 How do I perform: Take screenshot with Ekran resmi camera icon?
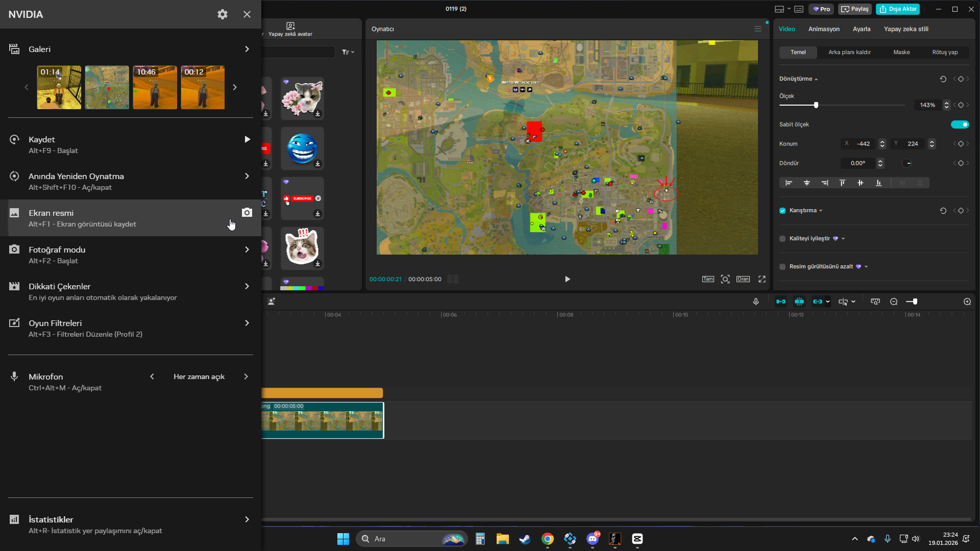click(247, 213)
